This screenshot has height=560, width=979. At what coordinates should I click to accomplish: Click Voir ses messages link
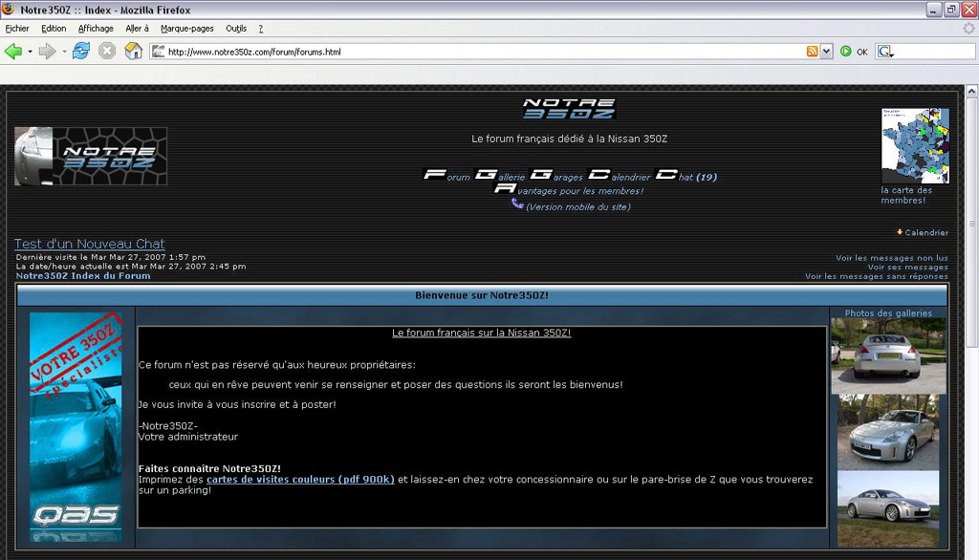point(908,268)
